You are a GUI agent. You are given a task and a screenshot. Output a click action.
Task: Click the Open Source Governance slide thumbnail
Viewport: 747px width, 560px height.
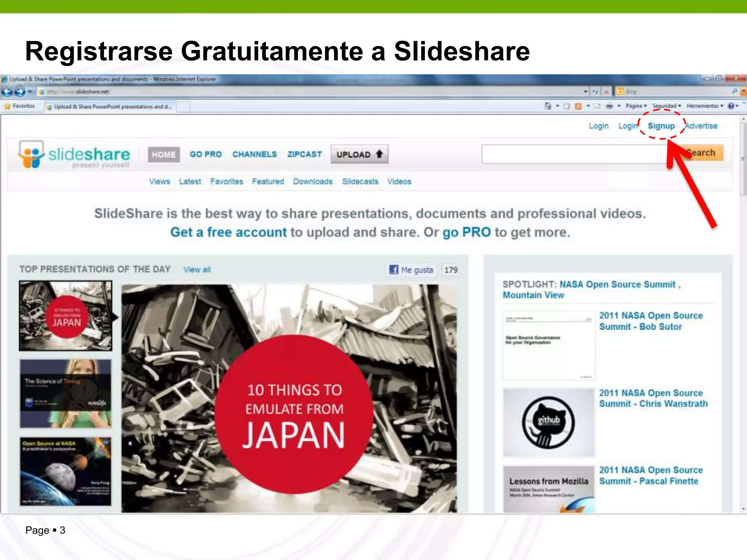[549, 345]
